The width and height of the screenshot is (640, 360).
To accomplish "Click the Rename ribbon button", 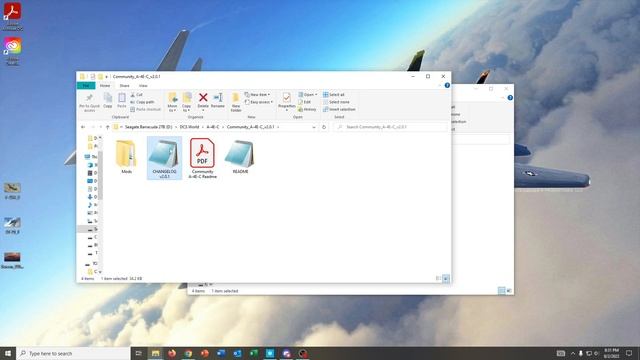I will (218, 101).
